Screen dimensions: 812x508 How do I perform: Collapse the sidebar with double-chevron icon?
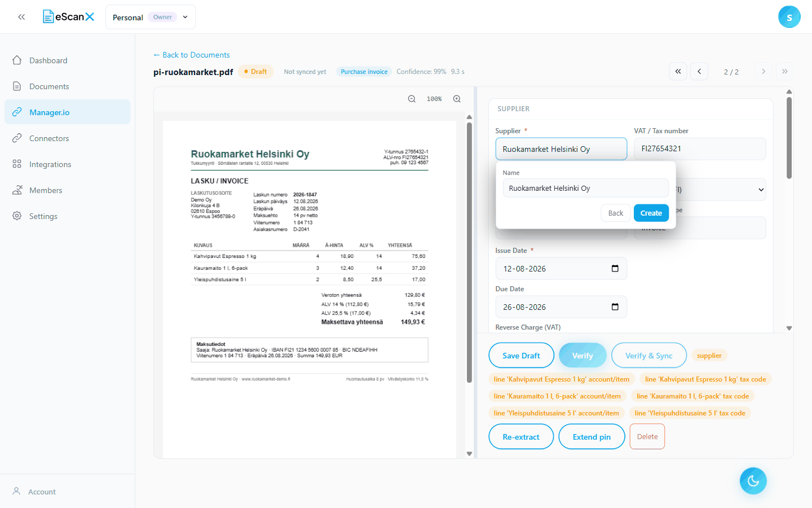[21, 17]
